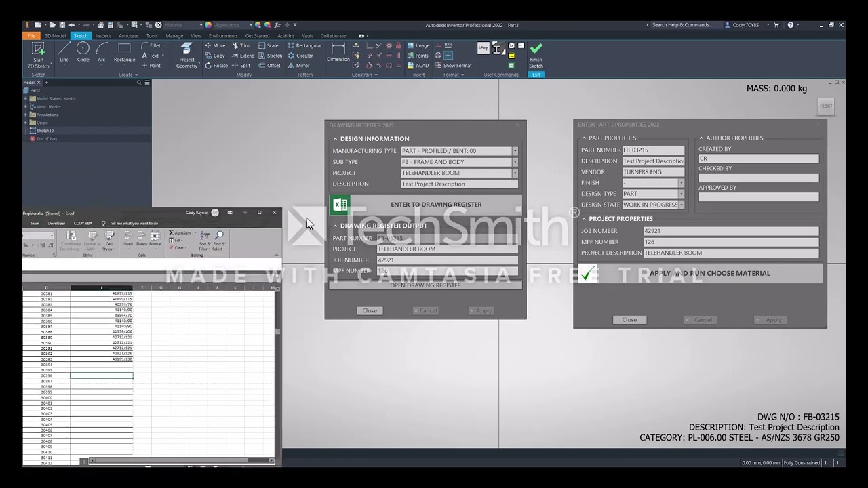The image size is (868, 488).
Task: Click the Help question mark icon
Action: (x=791, y=25)
